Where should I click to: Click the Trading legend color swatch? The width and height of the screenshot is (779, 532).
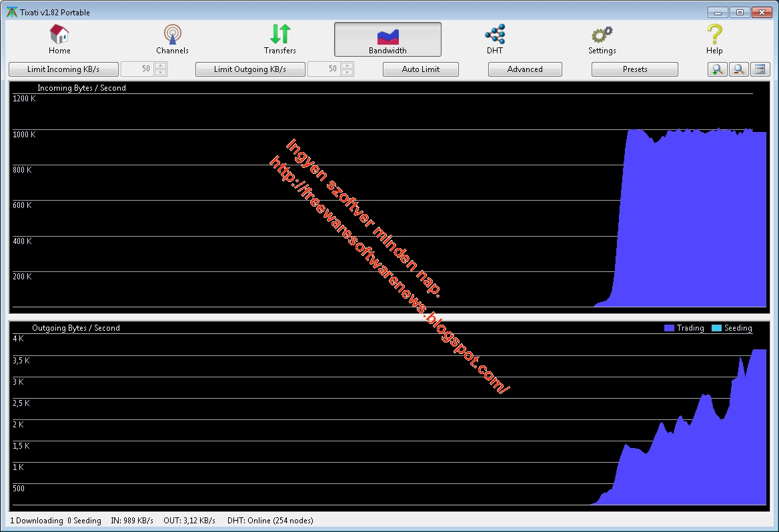coord(669,328)
